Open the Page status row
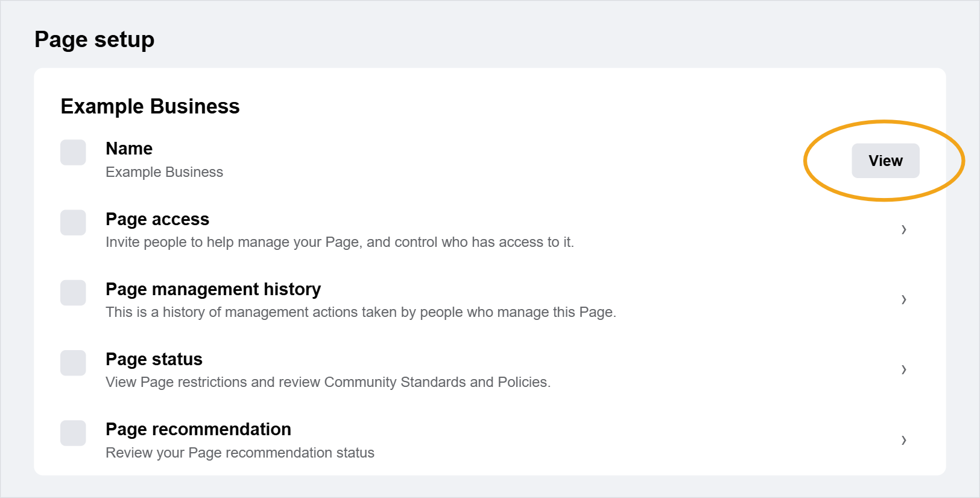Image resolution: width=980 pixels, height=498 pixels. (x=490, y=370)
